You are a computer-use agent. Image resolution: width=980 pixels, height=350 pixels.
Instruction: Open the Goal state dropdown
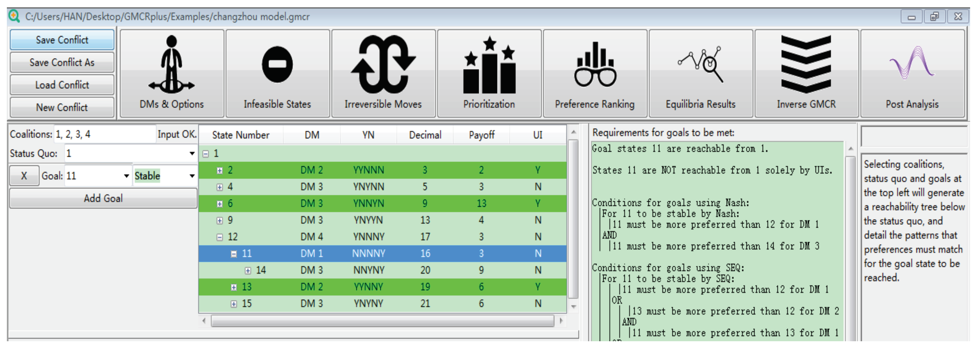point(126,176)
